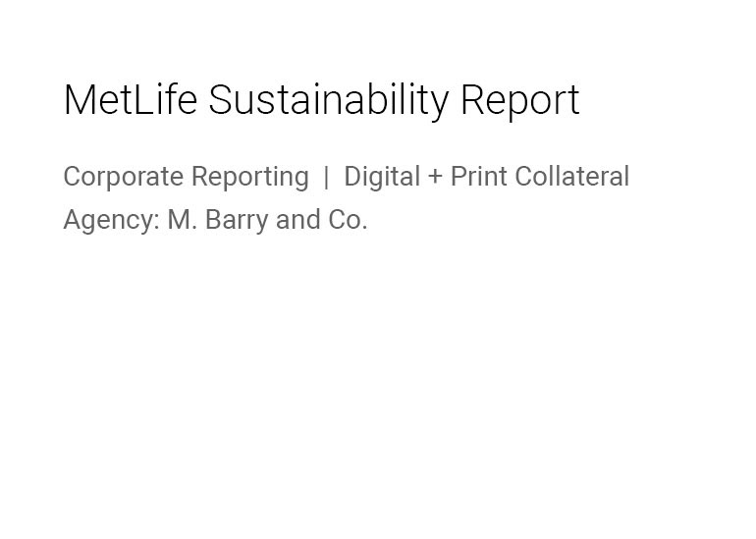Click the full Agency credit line

(x=216, y=221)
